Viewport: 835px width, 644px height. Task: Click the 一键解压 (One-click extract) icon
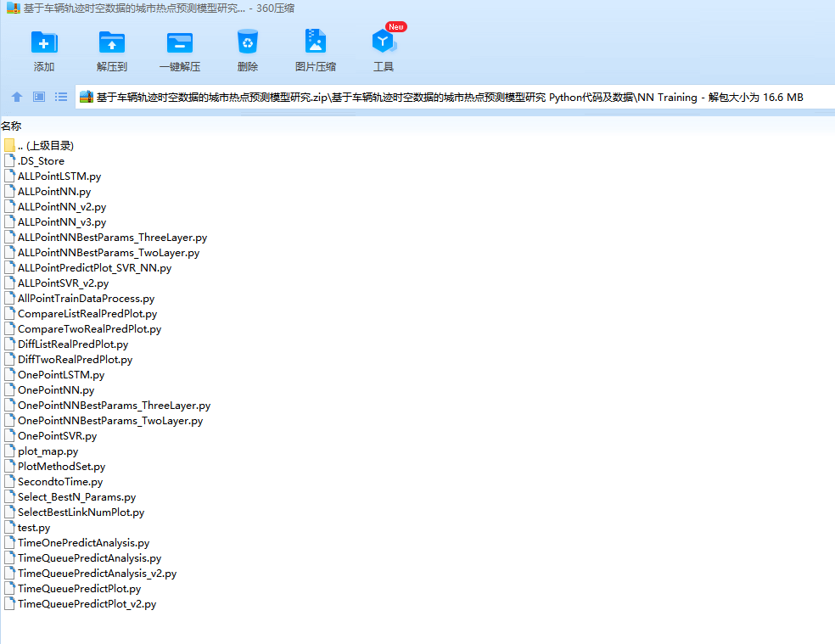179,42
